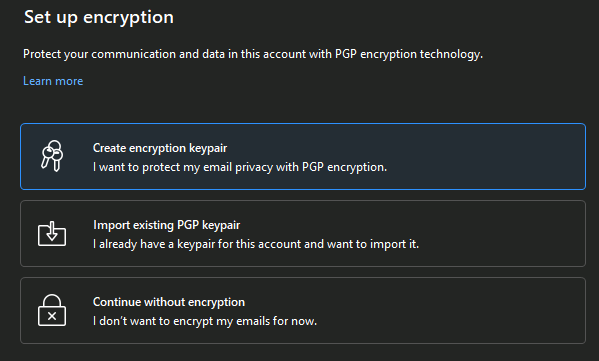Click the import tray arrow icon

click(52, 233)
